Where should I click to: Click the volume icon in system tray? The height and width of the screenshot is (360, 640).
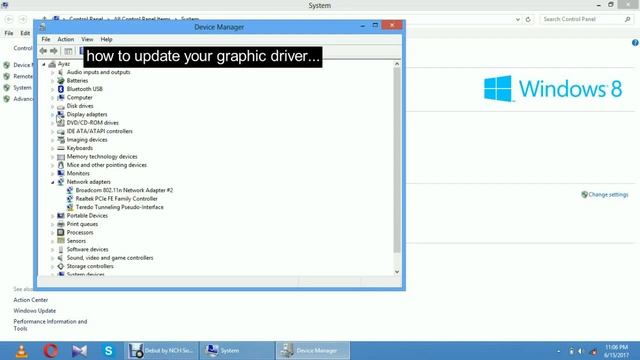point(581,351)
